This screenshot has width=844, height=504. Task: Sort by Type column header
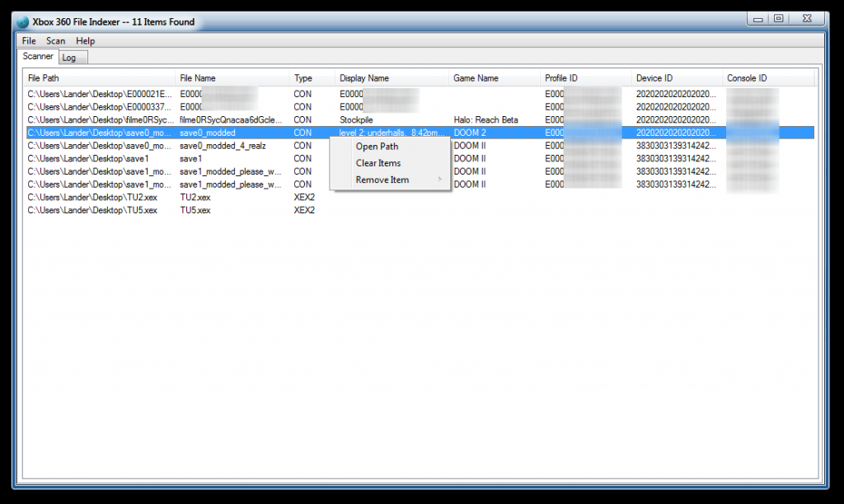tap(312, 78)
